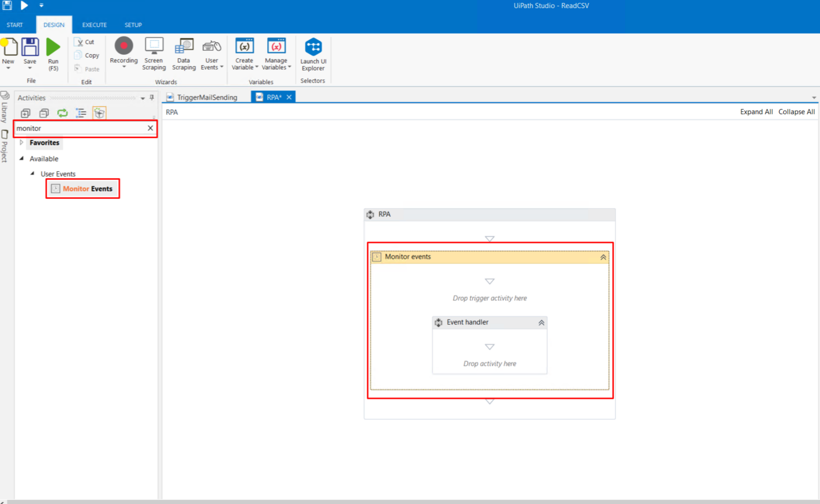Open the dropdown arrow under Save

click(x=30, y=68)
